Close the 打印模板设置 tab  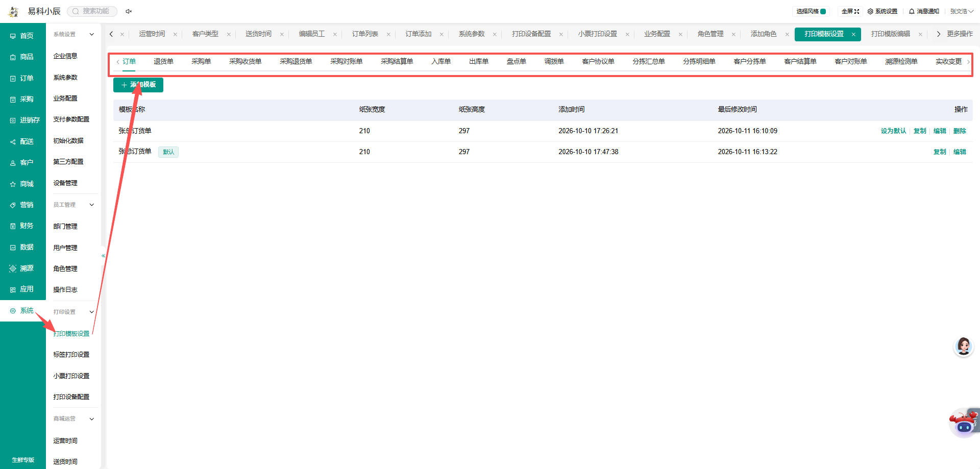853,34
